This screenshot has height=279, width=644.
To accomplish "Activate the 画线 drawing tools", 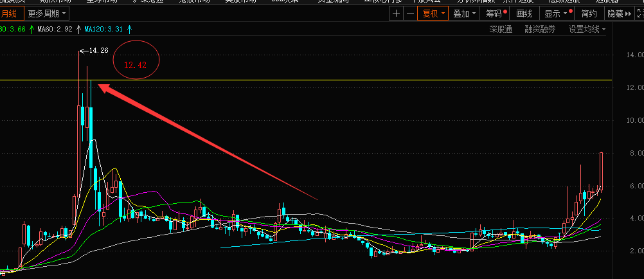I will point(524,14).
